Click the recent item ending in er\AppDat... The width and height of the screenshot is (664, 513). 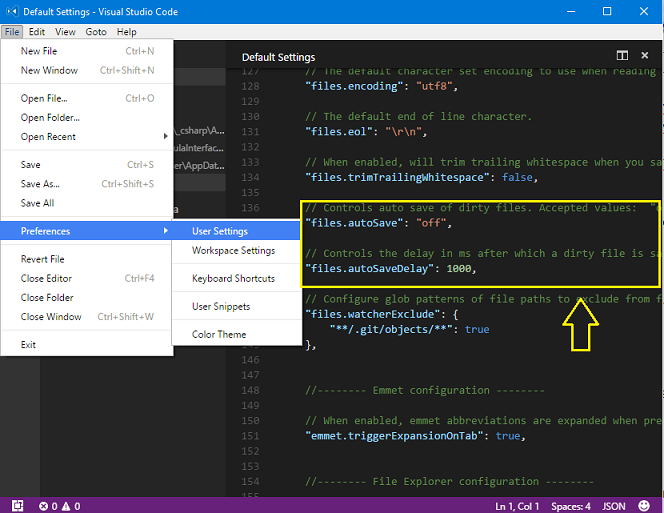199,166
